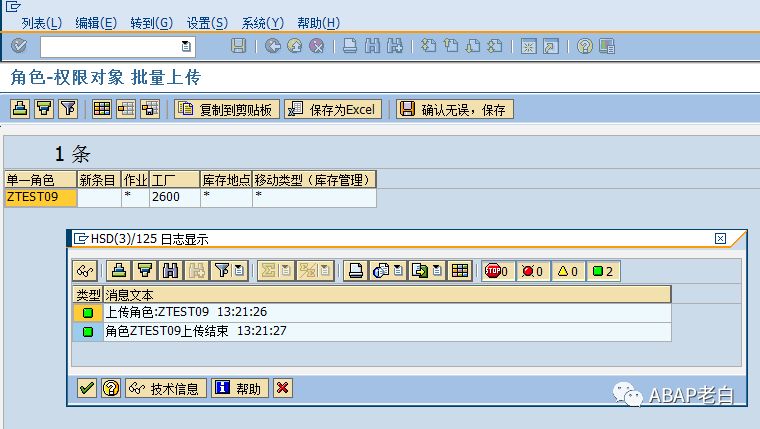
Task: Click the Create New Session icon
Action: (x=528, y=47)
